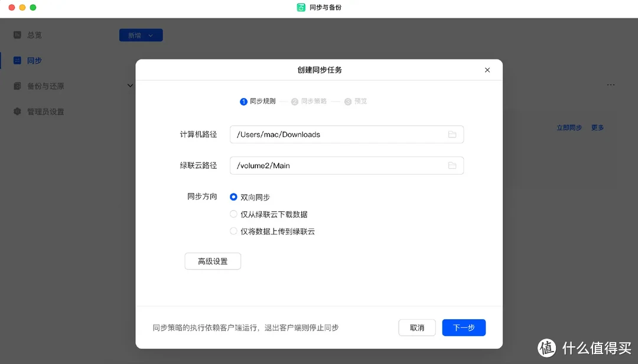
Task: Open 管理员设置 via the gear icon
Action: (x=18, y=111)
